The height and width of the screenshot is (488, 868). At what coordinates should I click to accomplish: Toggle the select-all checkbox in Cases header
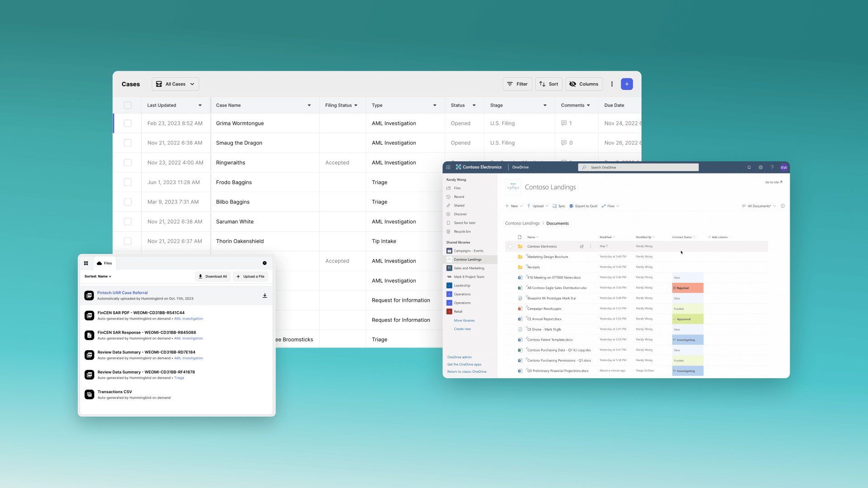point(127,105)
